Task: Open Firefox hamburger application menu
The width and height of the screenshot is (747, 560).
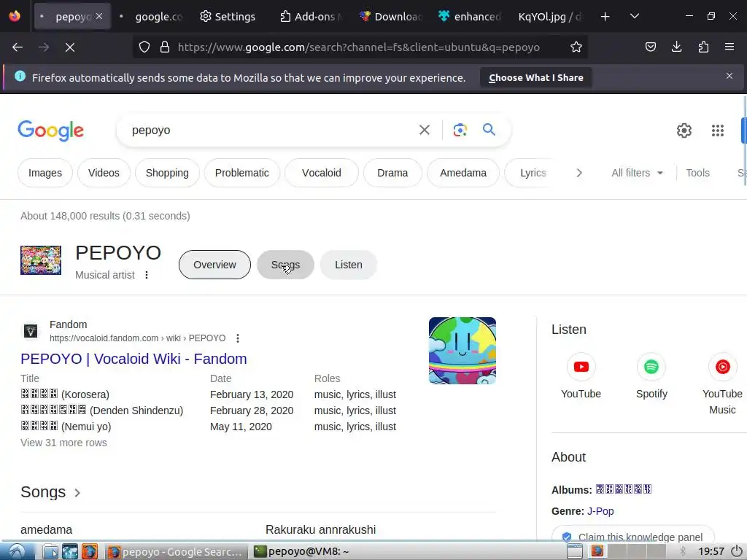Action: tap(729, 47)
